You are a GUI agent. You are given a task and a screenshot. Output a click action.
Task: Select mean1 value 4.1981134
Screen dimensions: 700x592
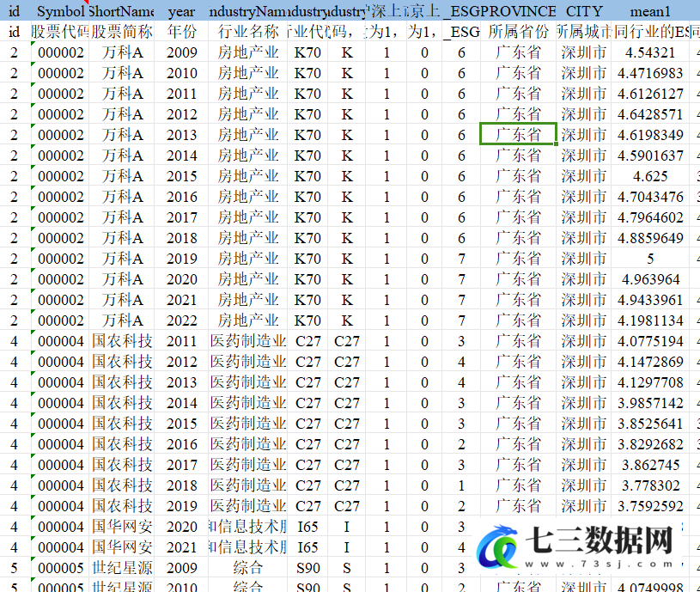[650, 320]
